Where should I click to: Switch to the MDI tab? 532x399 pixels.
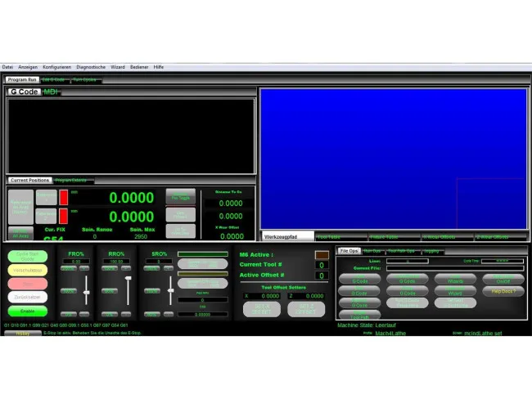coord(52,92)
